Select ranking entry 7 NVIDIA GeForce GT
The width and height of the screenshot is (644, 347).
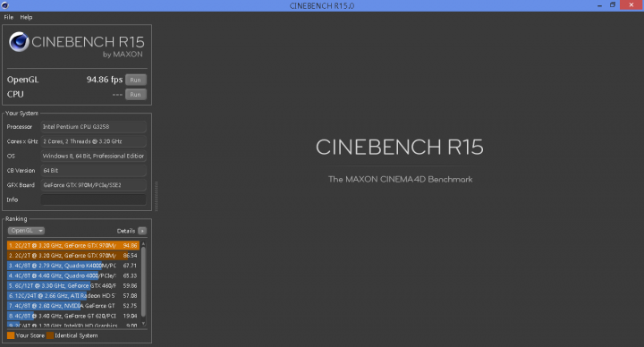[73, 306]
